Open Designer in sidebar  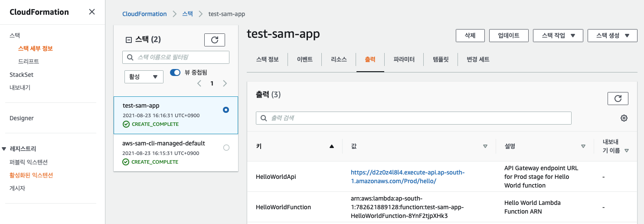click(x=22, y=118)
